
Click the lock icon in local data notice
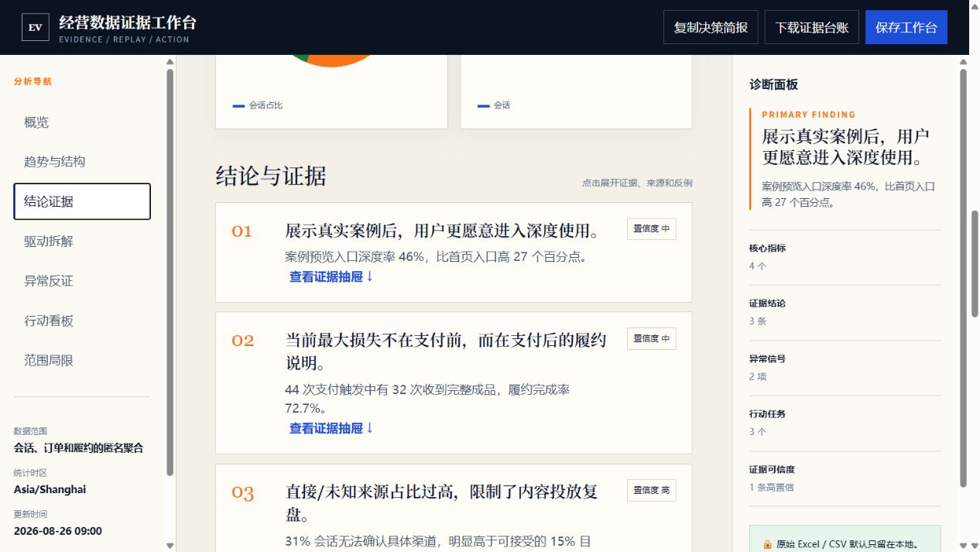768,544
